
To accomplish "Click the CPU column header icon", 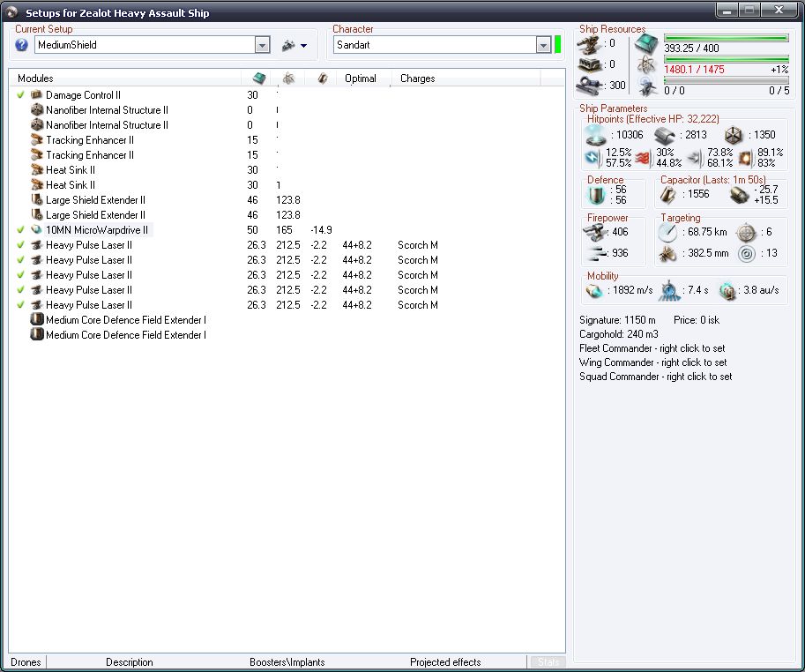I will tap(259, 78).
